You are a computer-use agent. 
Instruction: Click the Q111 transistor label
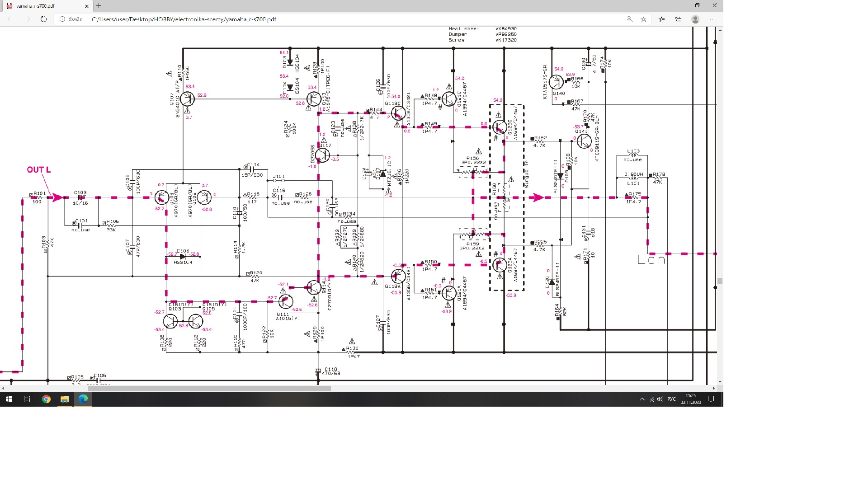[283, 314]
